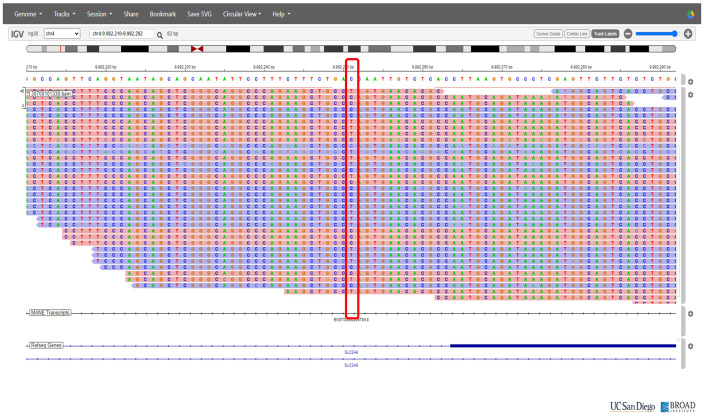This screenshot has height=417, width=704.
Task: Toggle the Cursor Guide button
Action: click(x=549, y=34)
